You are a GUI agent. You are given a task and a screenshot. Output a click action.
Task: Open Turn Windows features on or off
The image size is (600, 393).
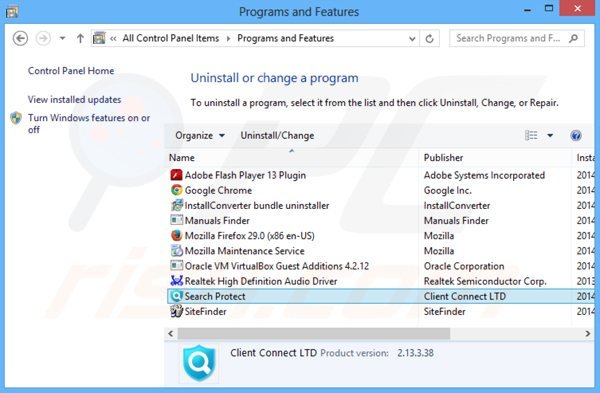coord(89,123)
